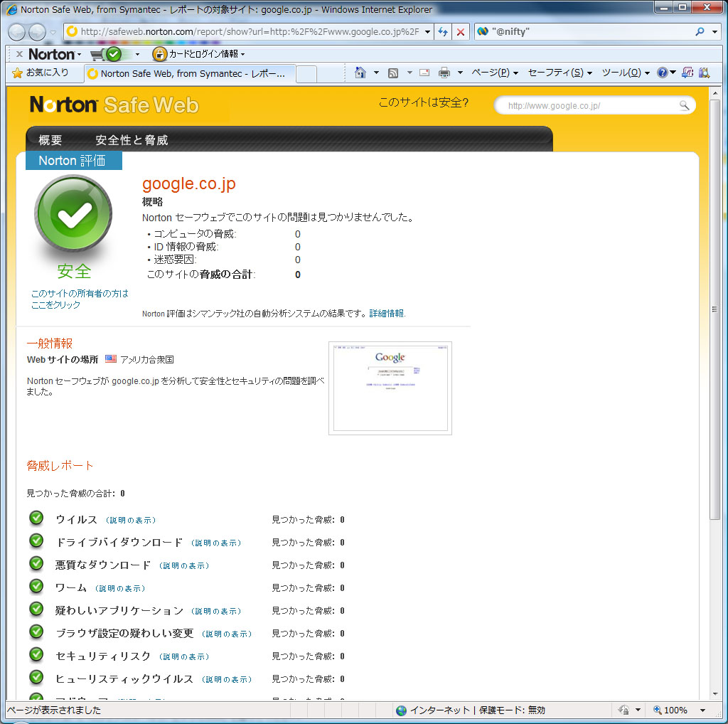Select the Norton 評価 tab
Image resolution: width=728 pixels, height=724 pixels.
tap(74, 161)
